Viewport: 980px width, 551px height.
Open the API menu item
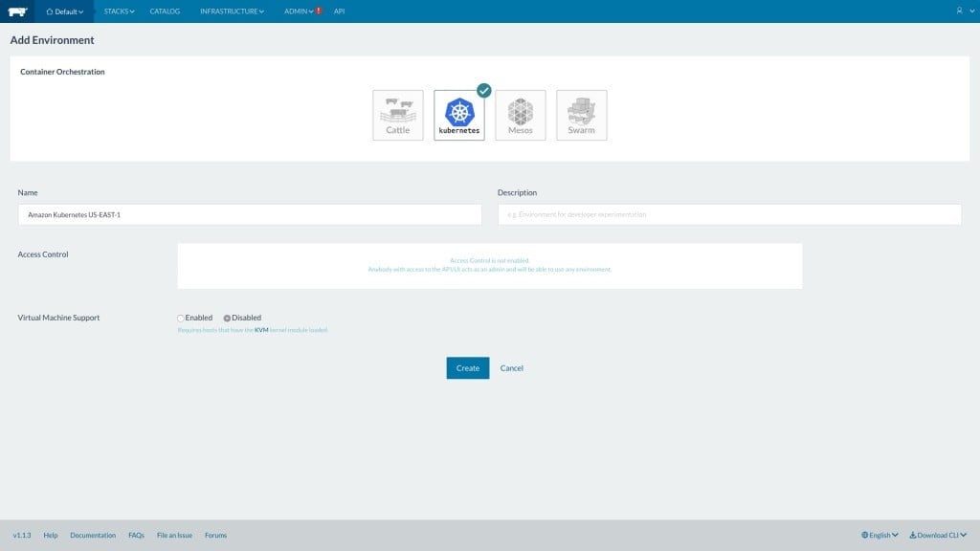[339, 11]
